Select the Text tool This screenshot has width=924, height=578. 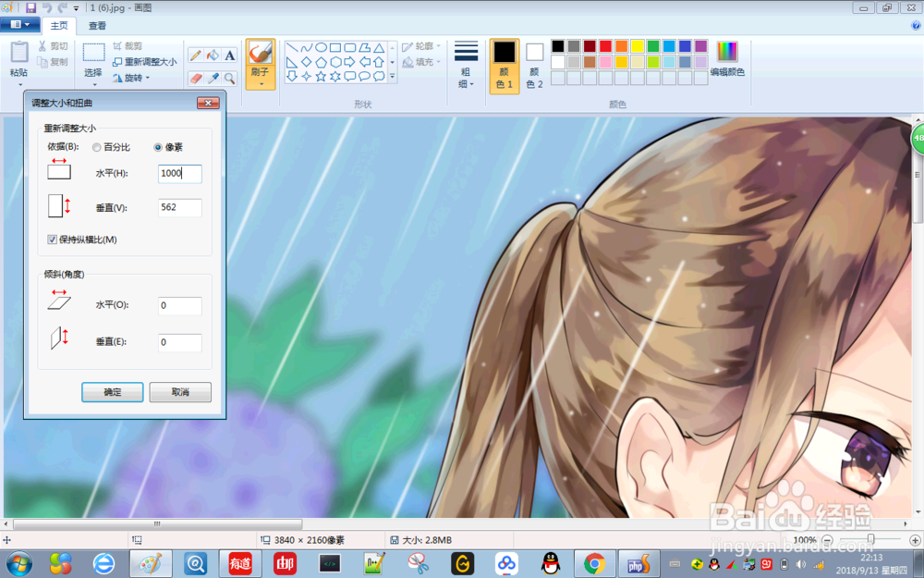tap(230, 55)
